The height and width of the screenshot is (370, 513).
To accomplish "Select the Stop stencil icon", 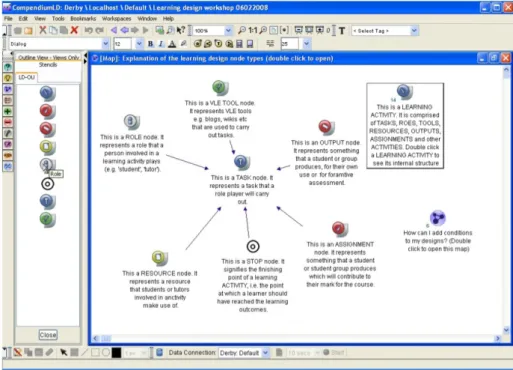I will (47, 184).
